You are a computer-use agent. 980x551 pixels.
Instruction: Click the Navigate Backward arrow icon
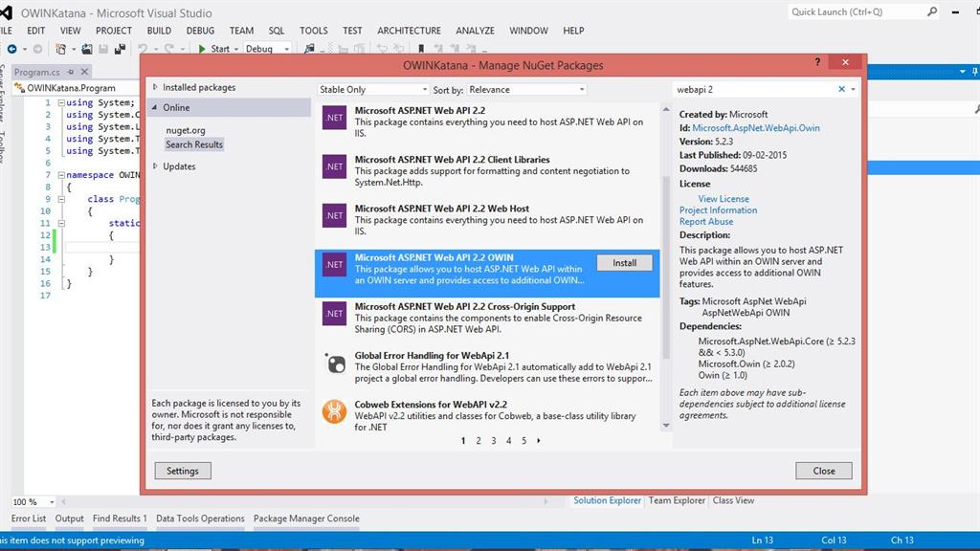(11, 49)
